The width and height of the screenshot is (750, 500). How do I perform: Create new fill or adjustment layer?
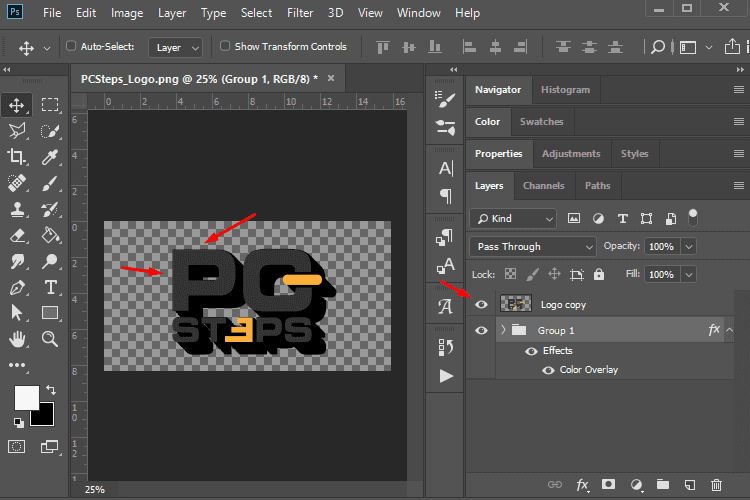[x=636, y=485]
